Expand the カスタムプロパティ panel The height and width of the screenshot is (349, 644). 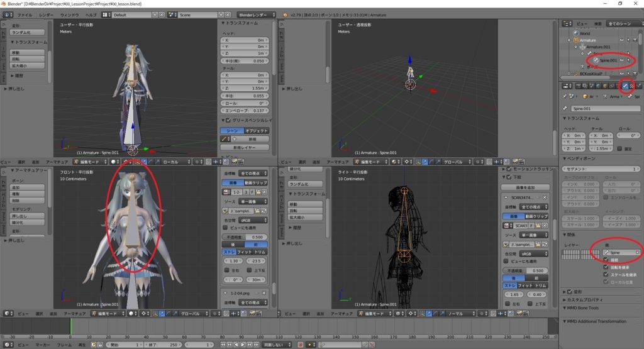tap(565, 300)
